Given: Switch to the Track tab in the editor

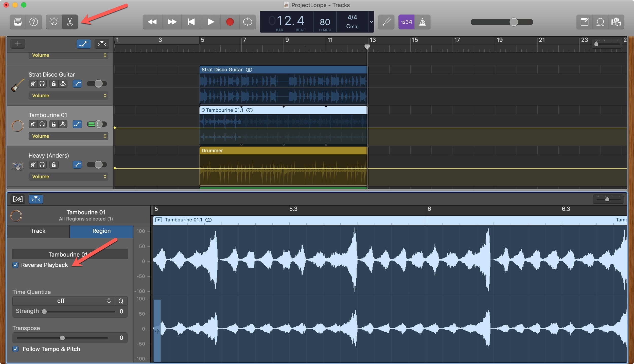Looking at the screenshot, I should click(x=38, y=231).
